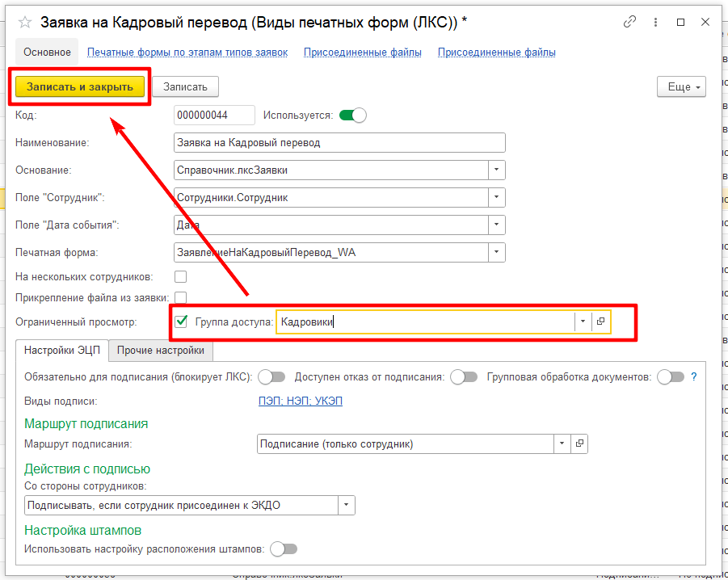Open the Со стороны сотрудников dropdown
Viewport: 728px width, 580px height.
(346, 505)
